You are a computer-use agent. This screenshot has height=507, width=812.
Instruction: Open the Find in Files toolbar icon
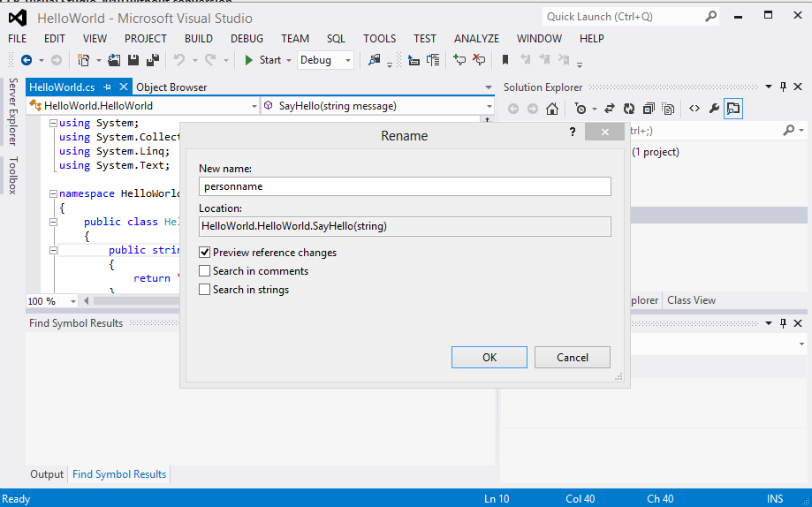[374, 60]
